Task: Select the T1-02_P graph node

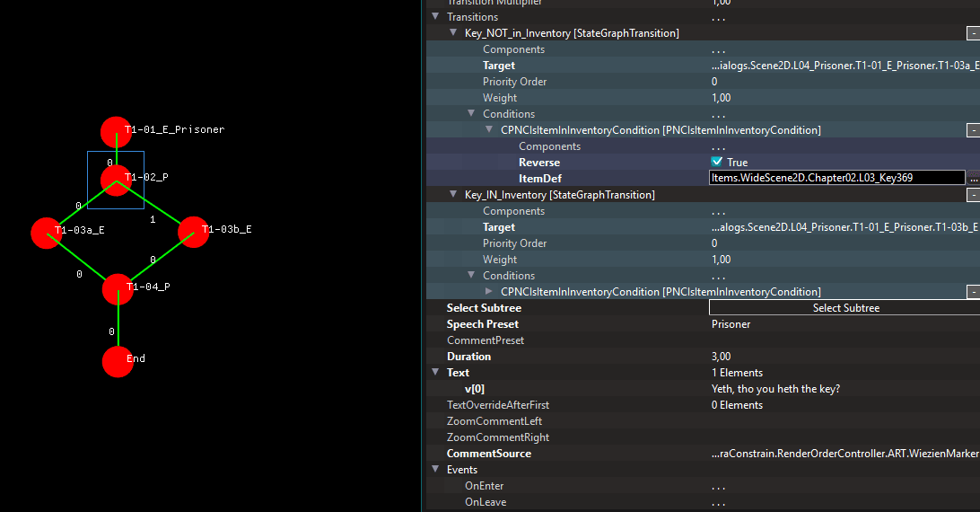Action: click(117, 181)
